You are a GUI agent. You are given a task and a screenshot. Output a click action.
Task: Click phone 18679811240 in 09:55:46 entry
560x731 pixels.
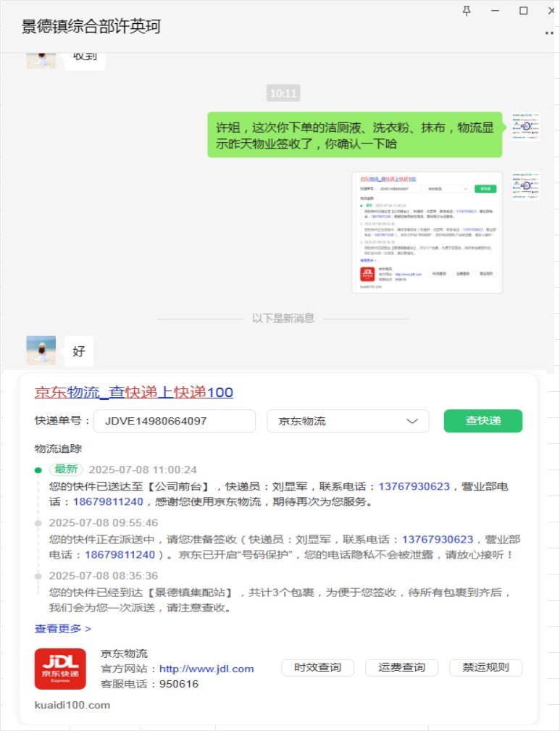click(x=120, y=555)
